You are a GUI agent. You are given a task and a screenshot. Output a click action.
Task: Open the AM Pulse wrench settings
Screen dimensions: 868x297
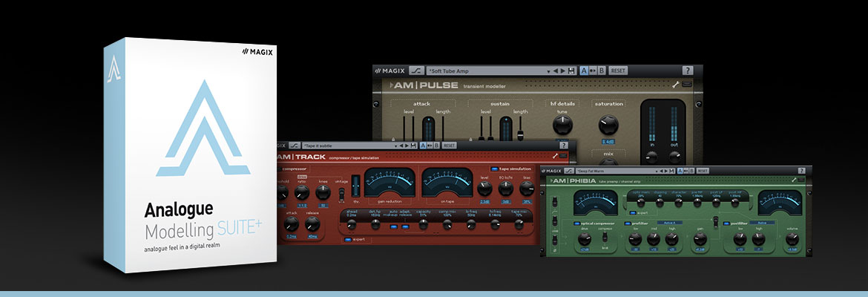click(x=675, y=85)
